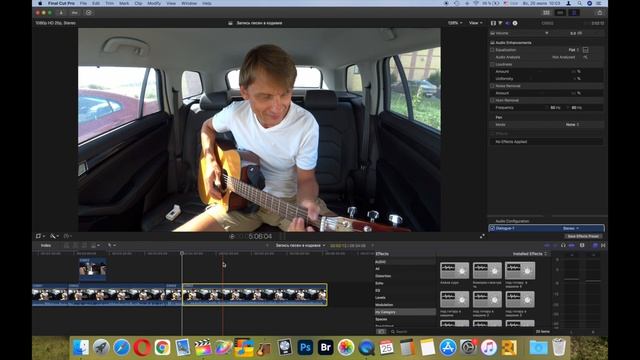The height and width of the screenshot is (360, 640).
Task: Open the Trim menu
Action: (110, 3)
